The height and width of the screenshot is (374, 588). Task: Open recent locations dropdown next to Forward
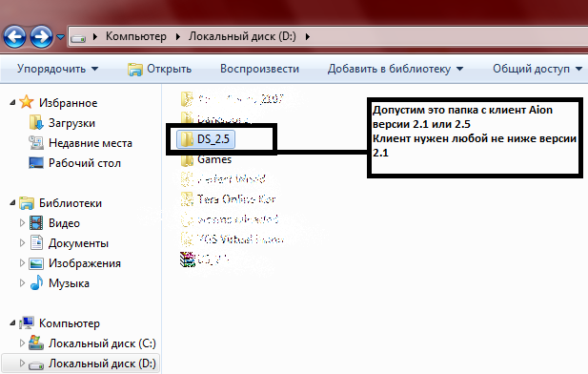click(60, 37)
